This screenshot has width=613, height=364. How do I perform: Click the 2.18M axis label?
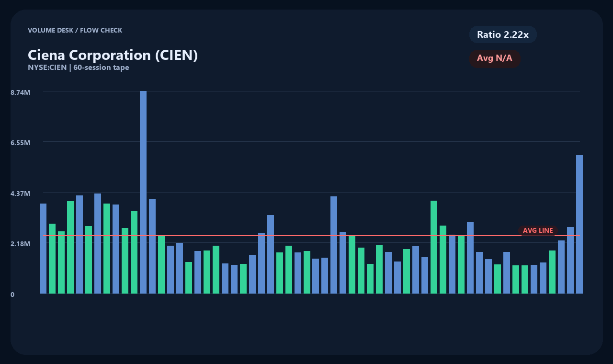pos(21,244)
